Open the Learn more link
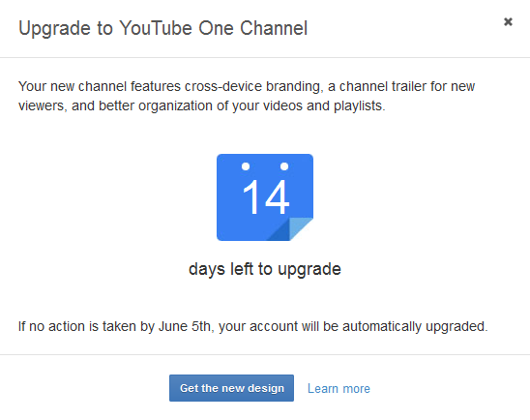This screenshot has height=420, width=530. [x=339, y=389]
